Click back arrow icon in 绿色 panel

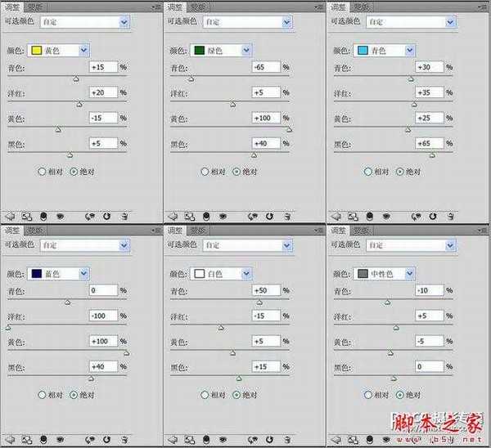click(173, 216)
